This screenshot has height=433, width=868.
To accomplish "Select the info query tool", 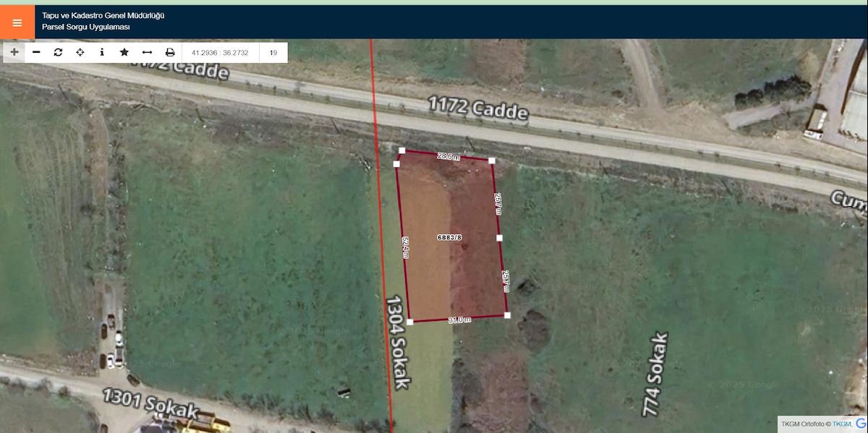I will click(x=102, y=52).
